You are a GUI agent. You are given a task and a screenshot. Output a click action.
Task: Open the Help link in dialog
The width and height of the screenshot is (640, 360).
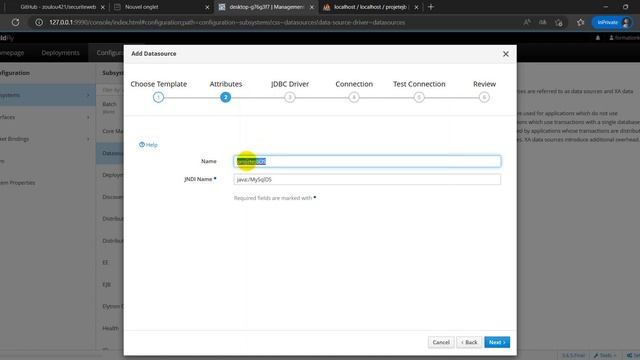pos(148,144)
